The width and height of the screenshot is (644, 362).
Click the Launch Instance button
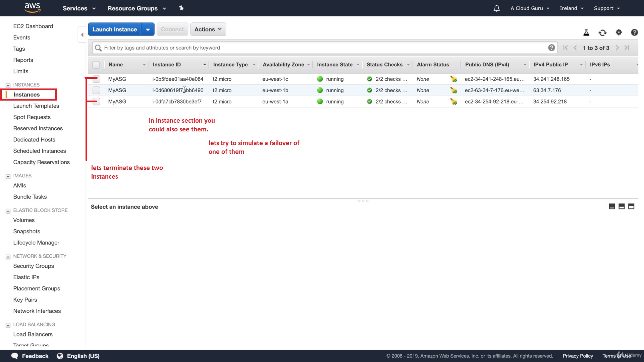tap(115, 29)
